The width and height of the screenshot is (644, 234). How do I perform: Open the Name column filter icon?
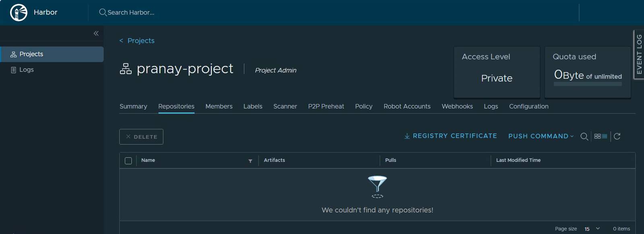coord(250,161)
